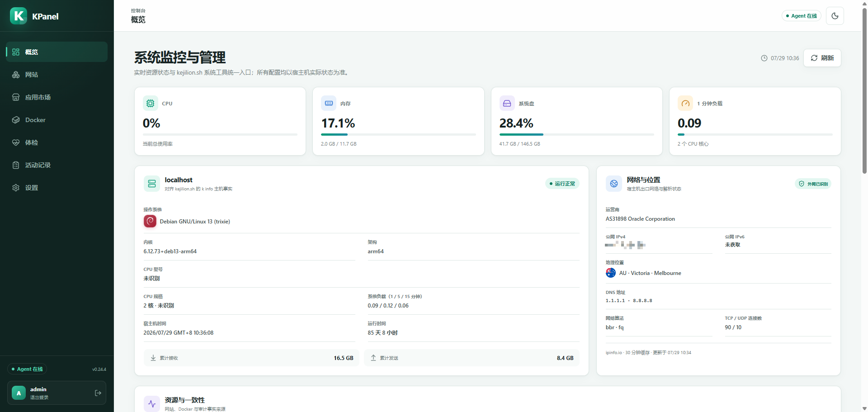
Task: Click the 17.1% memory value
Action: tap(338, 123)
